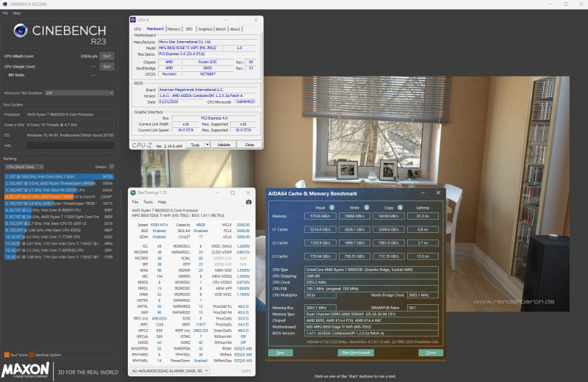The image size is (588, 382).
Task: Select the Intel Core i7-4850HQ ranking row
Action: 60,251
